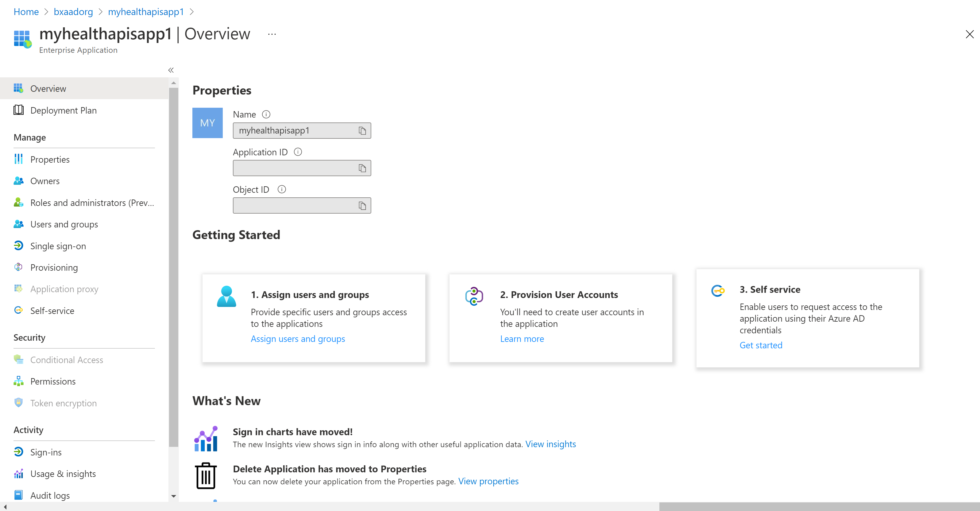Open Roles and administrators (Preview)
Viewport: 980px width, 511px height.
(84, 203)
